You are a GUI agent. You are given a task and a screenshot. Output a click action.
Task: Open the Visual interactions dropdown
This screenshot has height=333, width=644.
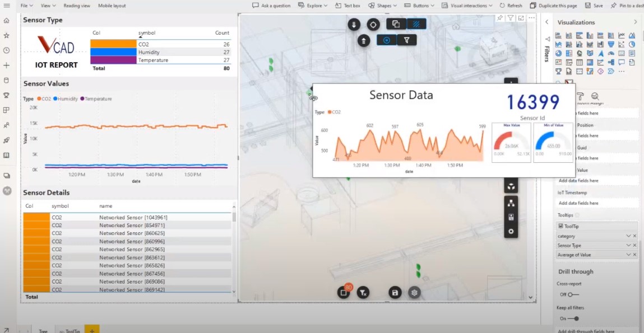click(x=467, y=6)
